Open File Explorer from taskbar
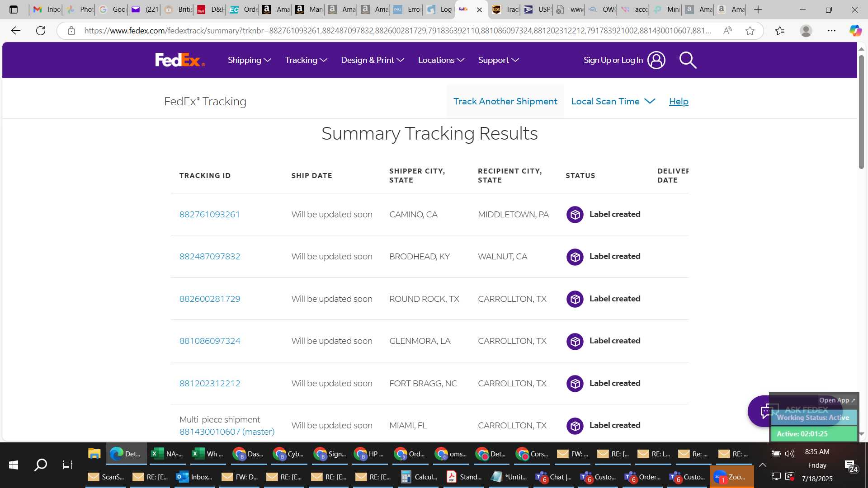Screen dimensions: 868x488 94,454
